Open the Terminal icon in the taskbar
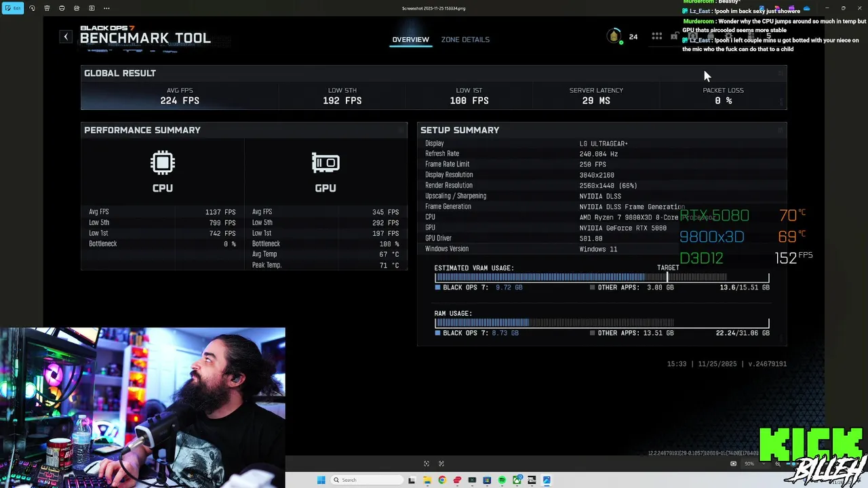868x488 pixels. (472, 480)
